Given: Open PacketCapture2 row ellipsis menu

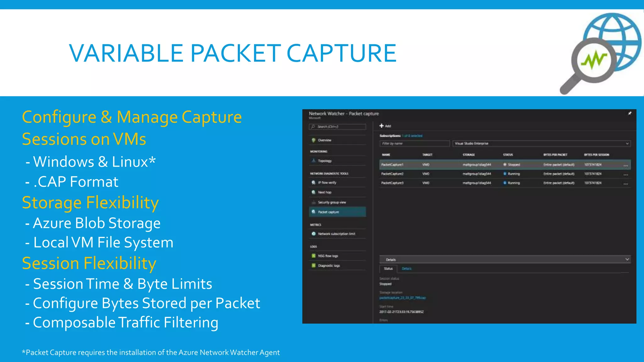Looking at the screenshot, I should point(625,174).
